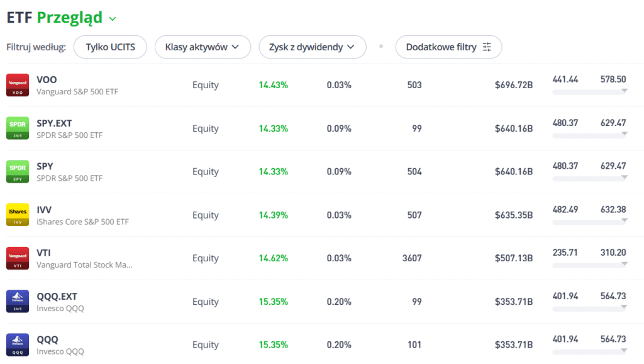This screenshot has width=644, height=364.
Task: Open the Klasy aktywów dropdown
Action: pos(203,47)
